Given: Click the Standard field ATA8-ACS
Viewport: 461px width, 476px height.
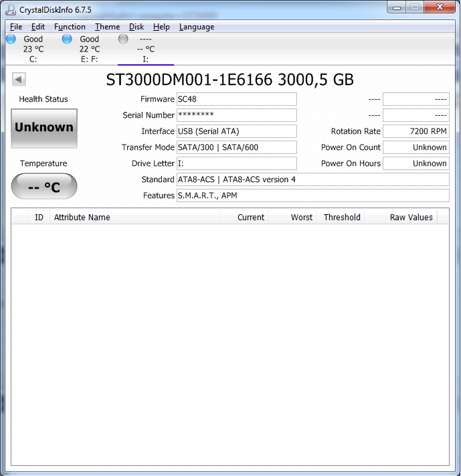Looking at the screenshot, I should click(x=313, y=179).
